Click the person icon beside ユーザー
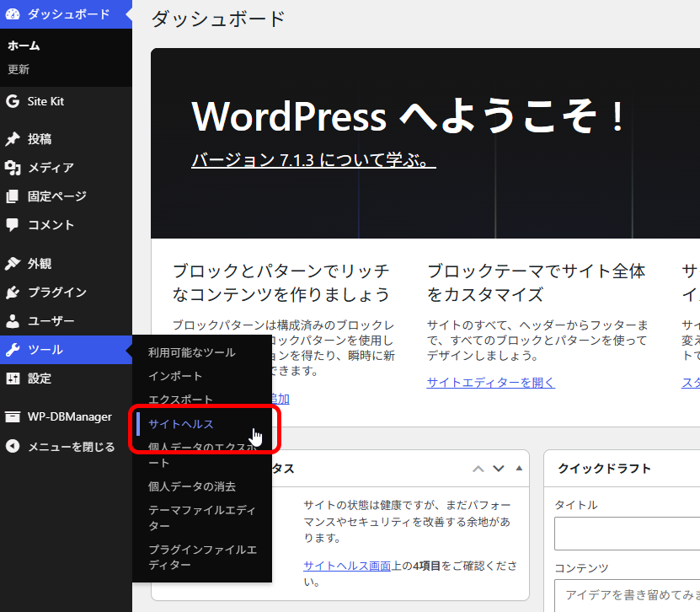The width and height of the screenshot is (700, 612). coord(13,320)
